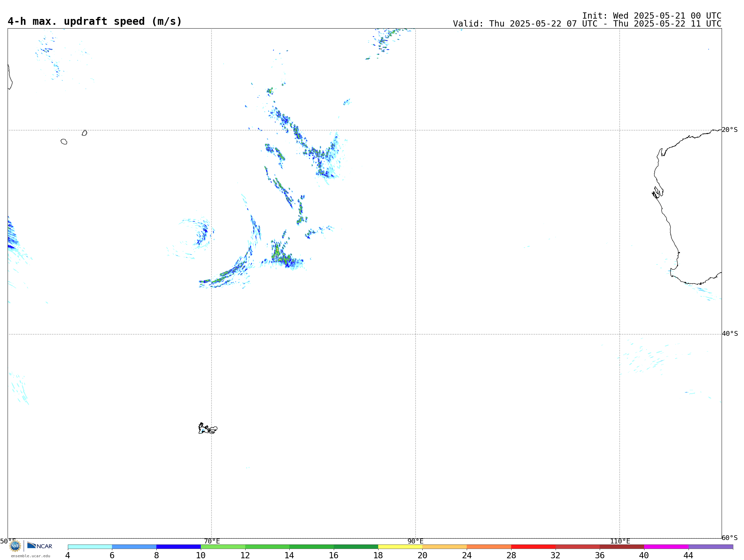Viewport: 744px width, 560px height.
Task: Click the 50°E longitude label
Action: pos(8,541)
